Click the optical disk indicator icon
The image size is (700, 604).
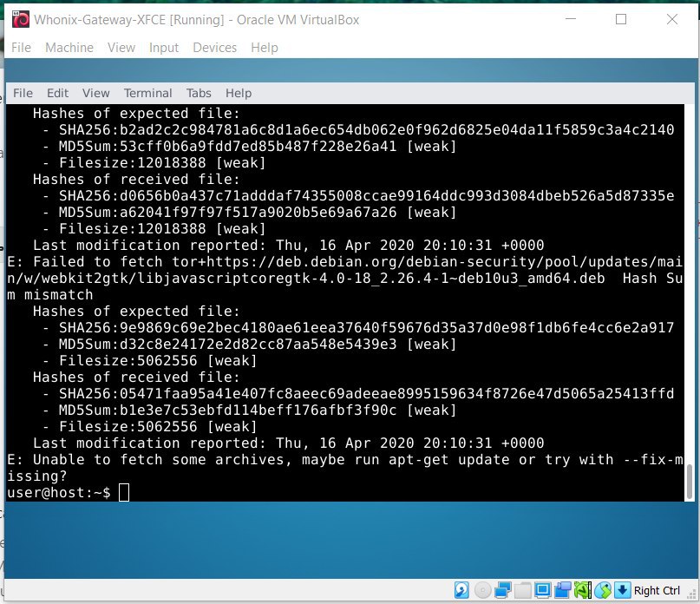coord(482,590)
